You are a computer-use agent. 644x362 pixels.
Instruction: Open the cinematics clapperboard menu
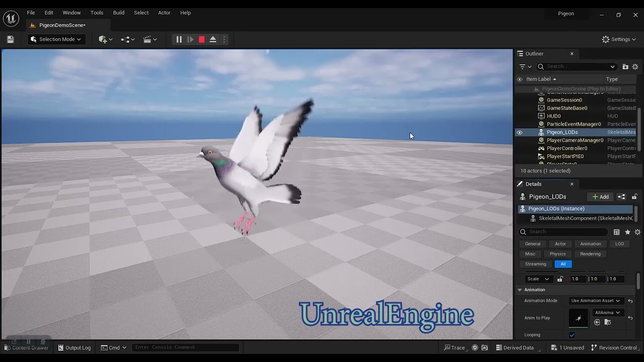[x=150, y=39]
